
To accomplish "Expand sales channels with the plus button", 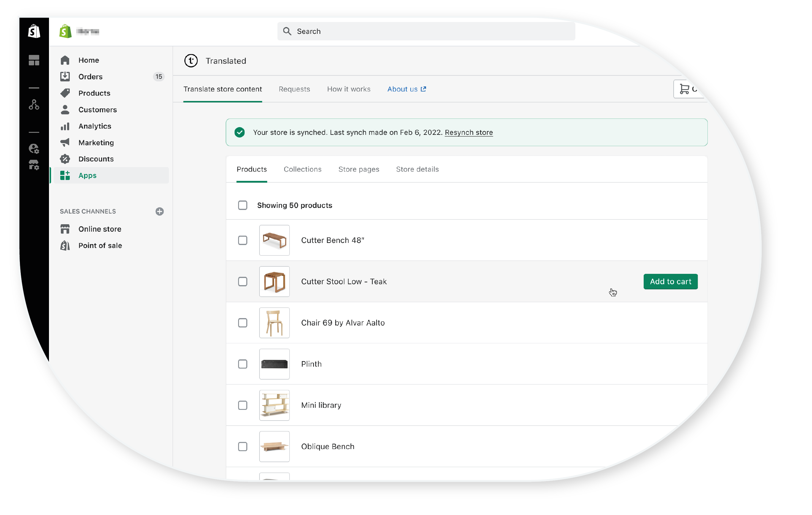I will (159, 211).
